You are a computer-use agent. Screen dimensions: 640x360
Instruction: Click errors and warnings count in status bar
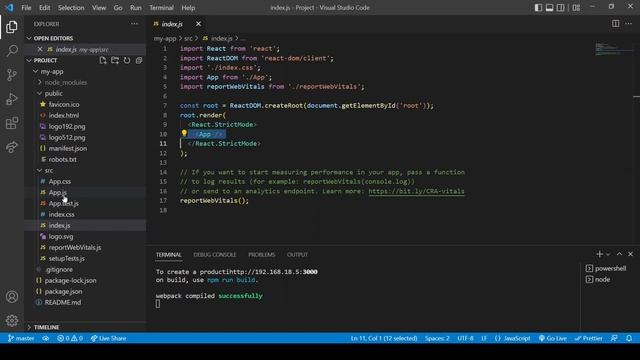(x=70, y=338)
